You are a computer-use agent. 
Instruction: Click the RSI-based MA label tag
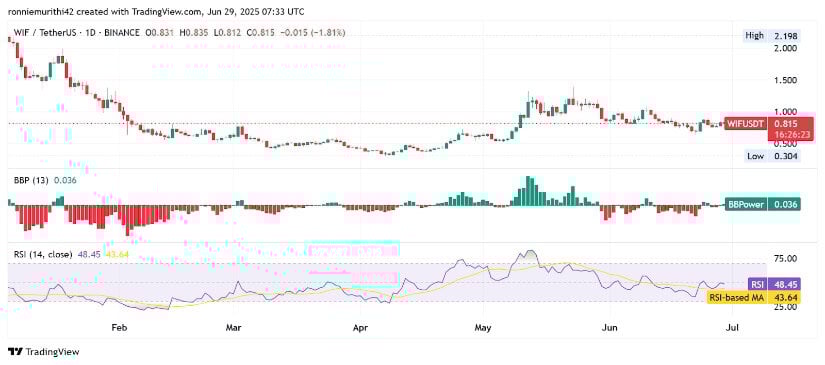point(736,297)
